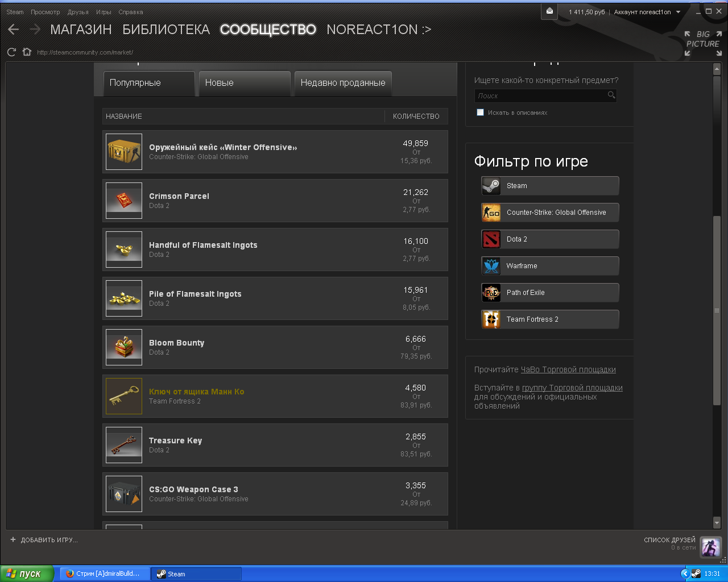Image resolution: width=728 pixels, height=582 pixels.
Task: Open the Games menu (Игры)
Action: tap(104, 12)
